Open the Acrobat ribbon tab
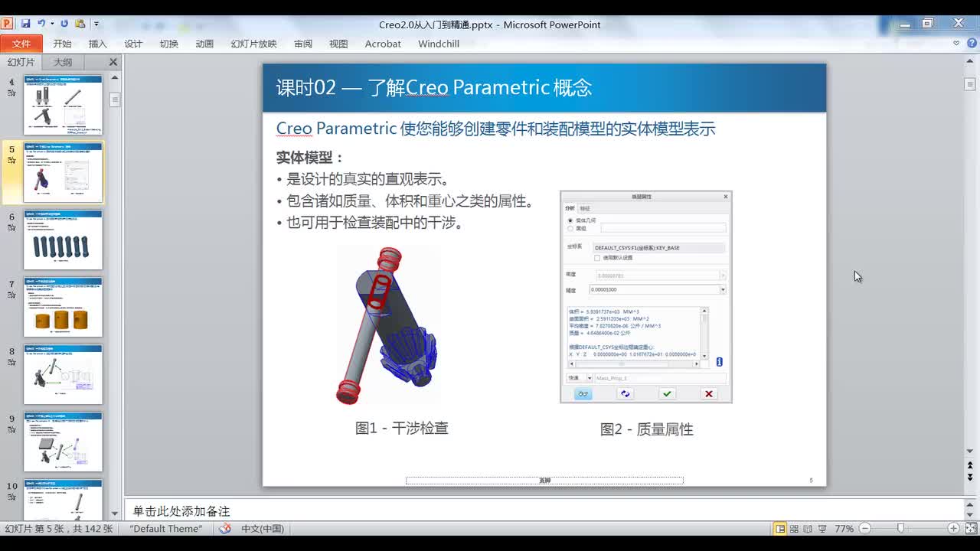The image size is (980, 551). pos(383,44)
